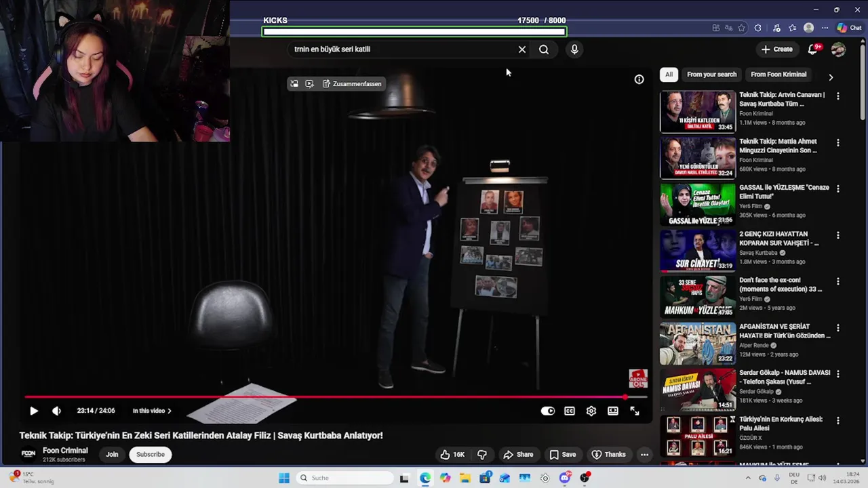
Task: Select the 'From Foon Kriminal' chip
Action: click(778, 75)
